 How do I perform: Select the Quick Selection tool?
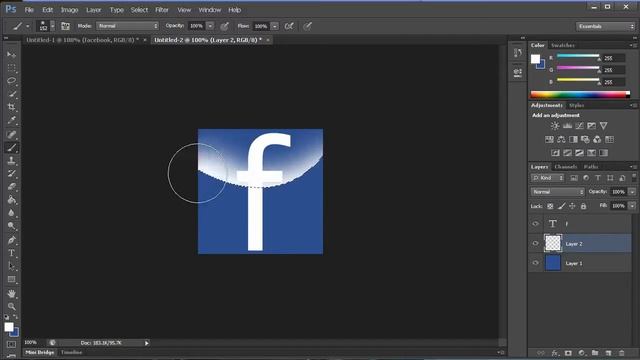point(11,94)
